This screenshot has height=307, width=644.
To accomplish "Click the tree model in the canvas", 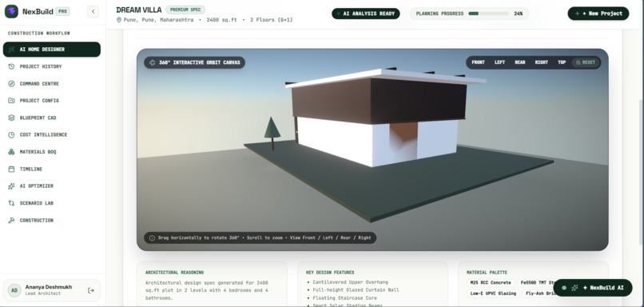I will (272, 133).
